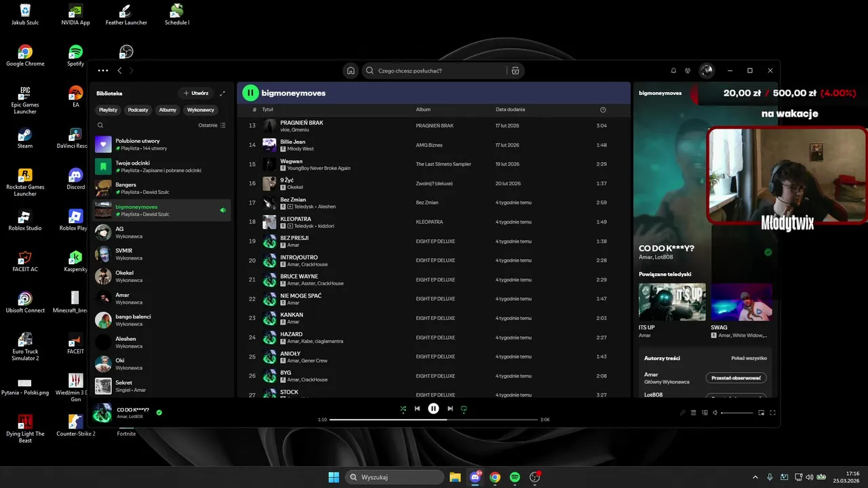Open the three-dots menu in Spotify
The width and height of the screenshot is (868, 488).
click(x=102, y=70)
